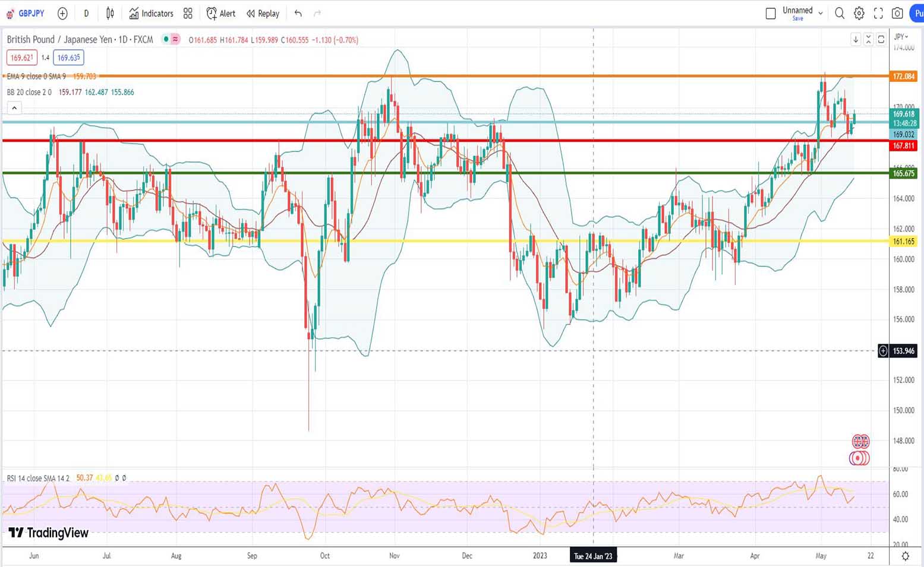924x567 pixels.
Task: Click the candlestick chart style icon
Action: click(110, 13)
